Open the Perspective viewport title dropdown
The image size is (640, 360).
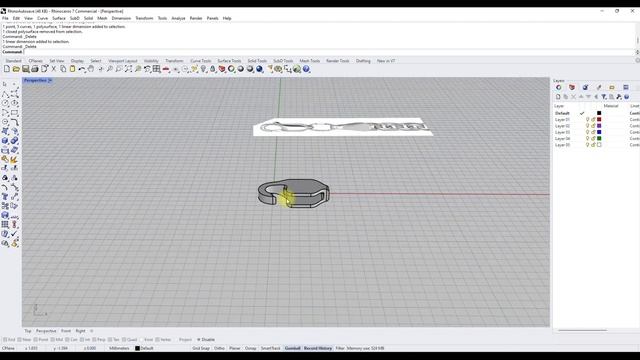tap(50, 80)
